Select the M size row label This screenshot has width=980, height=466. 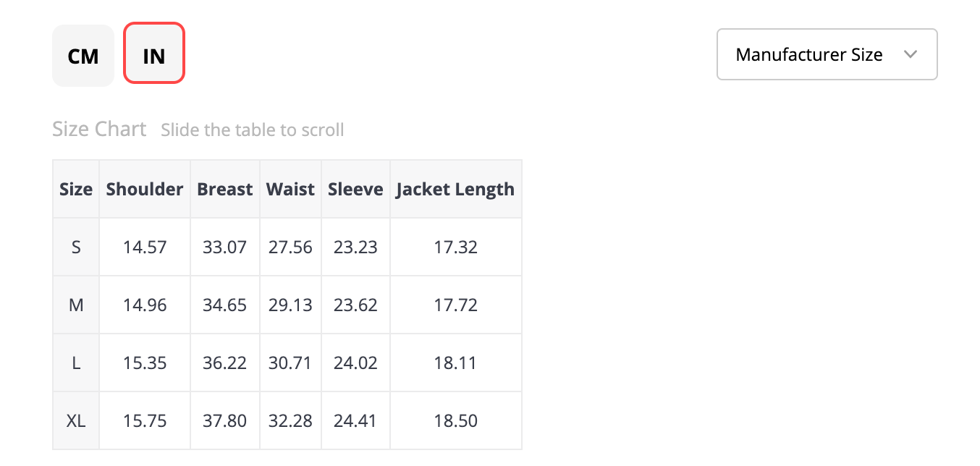(76, 305)
